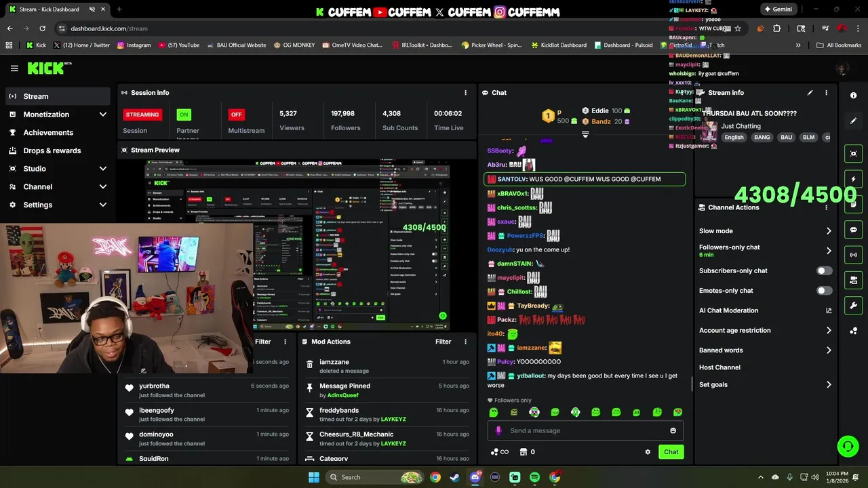Expand the Settings sidebar section
Image resolution: width=868 pixels, height=488 pixels.
click(x=58, y=205)
